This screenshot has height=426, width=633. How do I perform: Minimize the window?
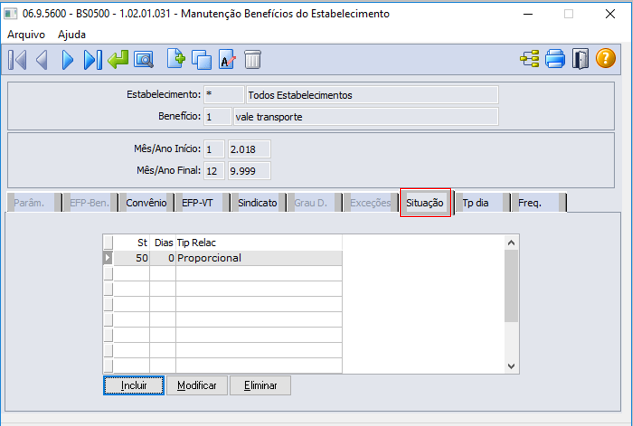[x=528, y=14]
